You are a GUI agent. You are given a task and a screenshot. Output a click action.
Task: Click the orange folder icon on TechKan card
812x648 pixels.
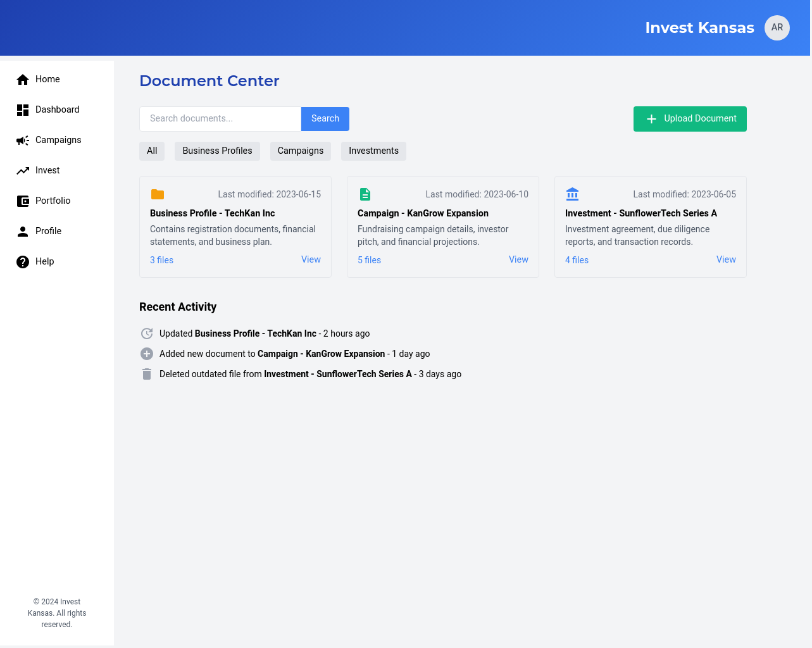point(158,194)
